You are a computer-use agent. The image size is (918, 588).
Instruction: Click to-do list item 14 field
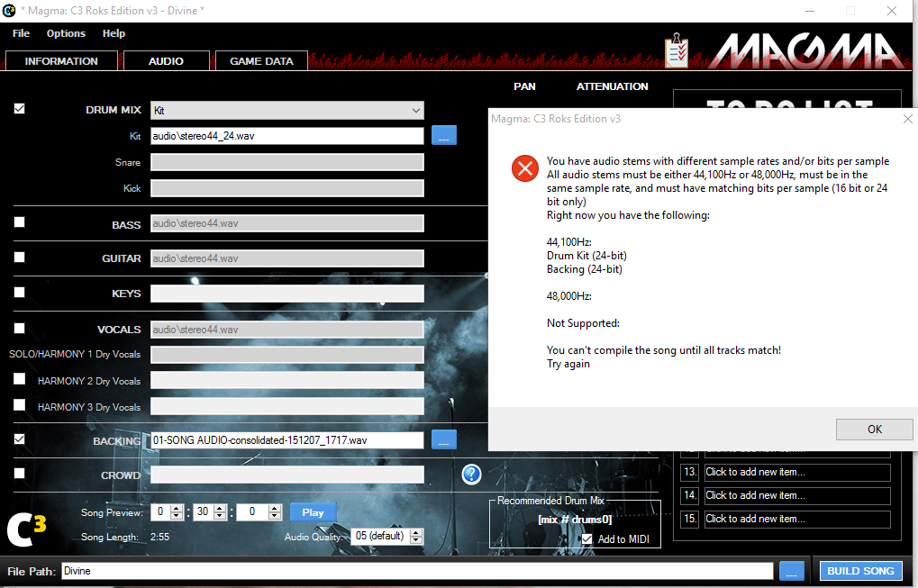797,495
